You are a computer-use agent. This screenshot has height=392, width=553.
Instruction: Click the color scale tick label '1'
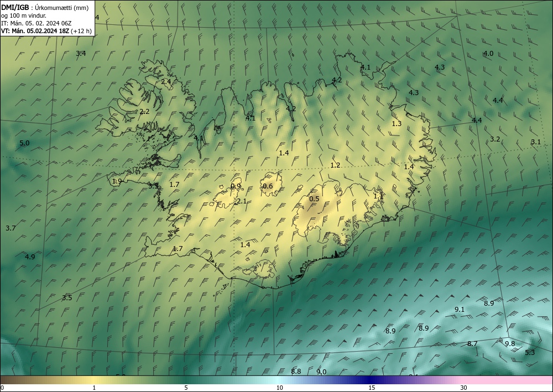[x=94, y=388]
